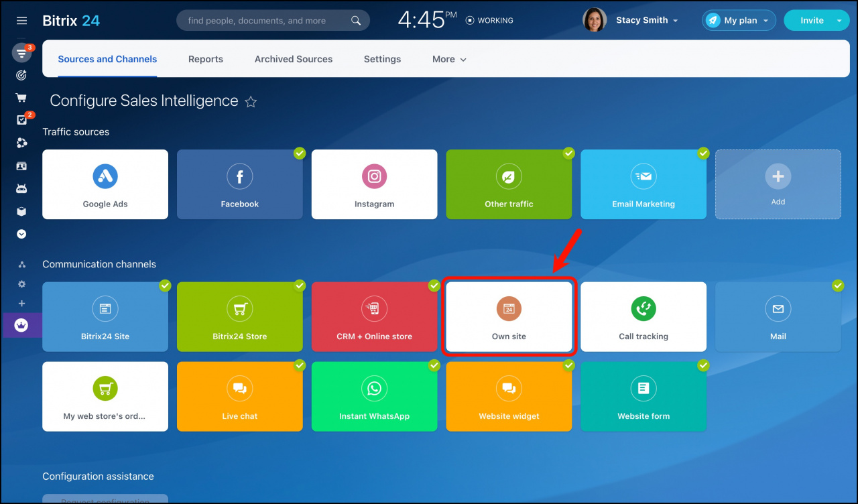The height and width of the screenshot is (504, 858).
Task: Click the CRM + Online store connected checkmark
Action: [434, 286]
